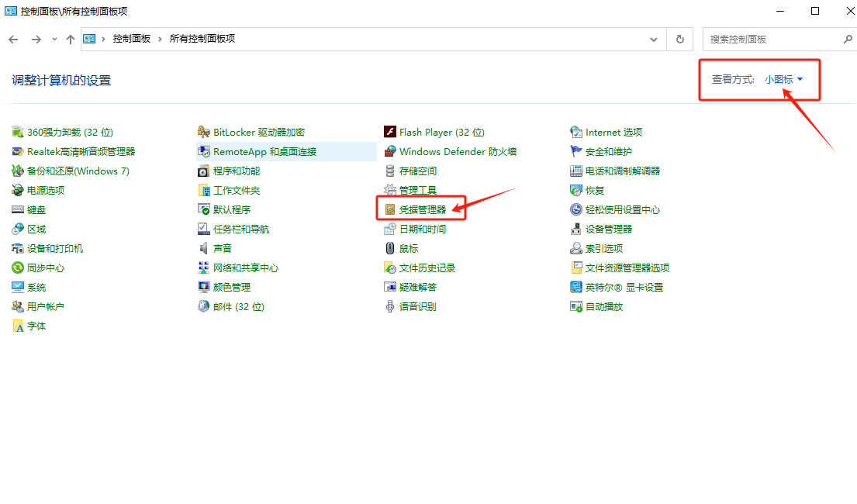The height and width of the screenshot is (504, 857).
Task: Expand the chevron before 控制面板 breadcrumb
Action: 103,40
